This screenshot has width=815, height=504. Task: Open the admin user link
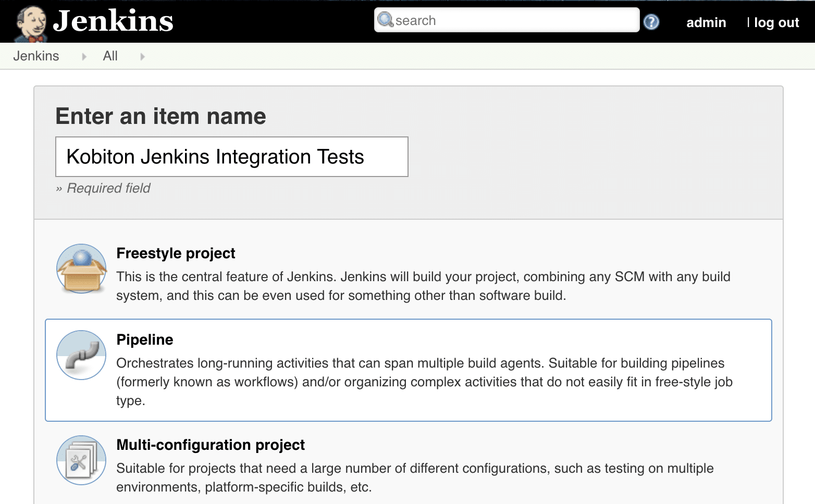pyautogui.click(x=706, y=22)
